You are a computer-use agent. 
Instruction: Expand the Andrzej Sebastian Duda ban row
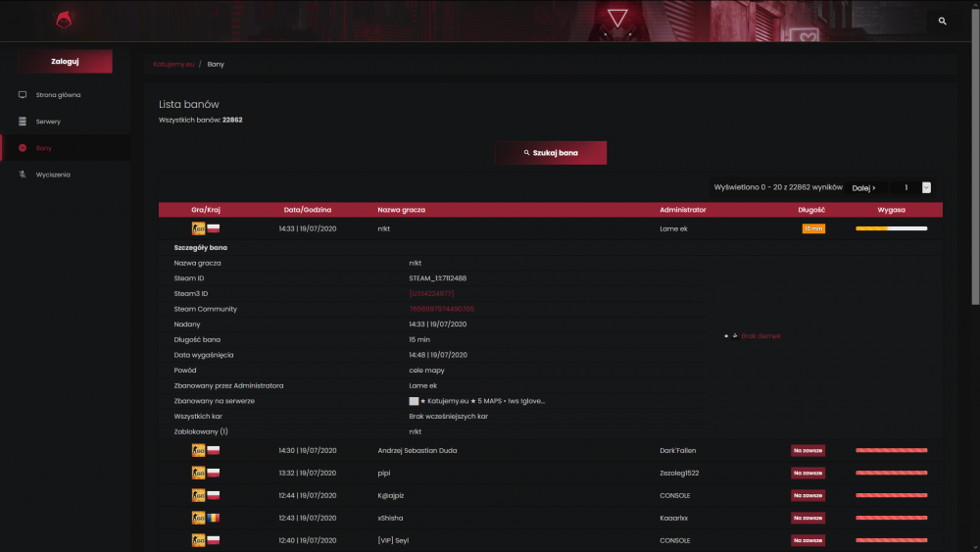[550, 450]
